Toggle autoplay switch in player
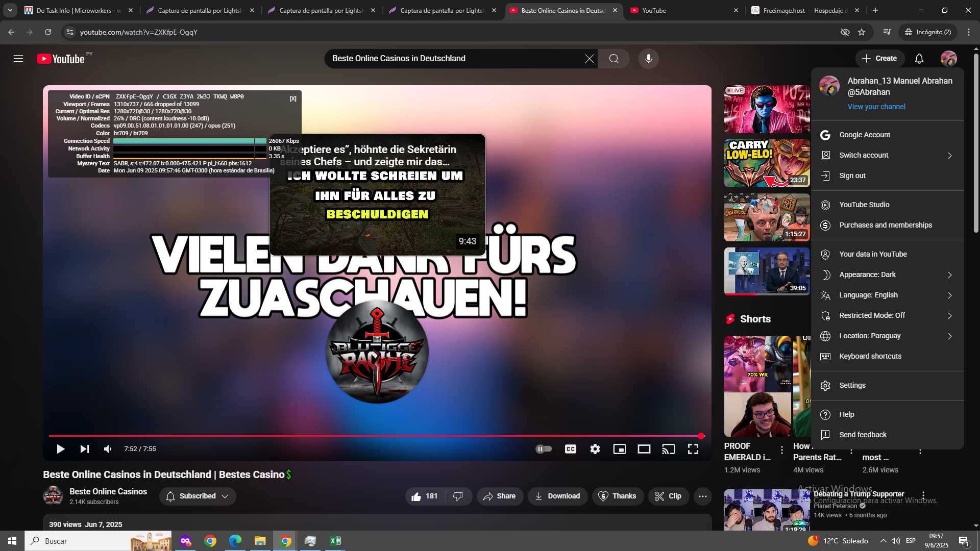This screenshot has width=980, height=551. click(x=544, y=449)
